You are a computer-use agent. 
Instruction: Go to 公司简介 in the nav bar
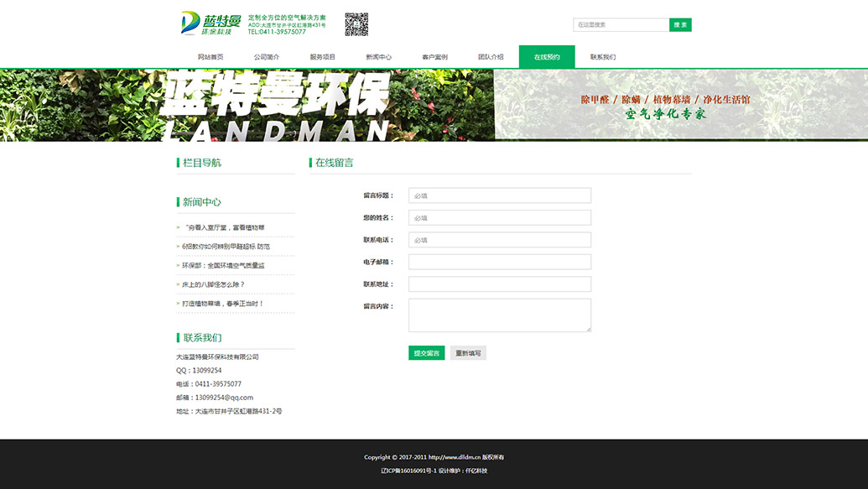pos(267,57)
